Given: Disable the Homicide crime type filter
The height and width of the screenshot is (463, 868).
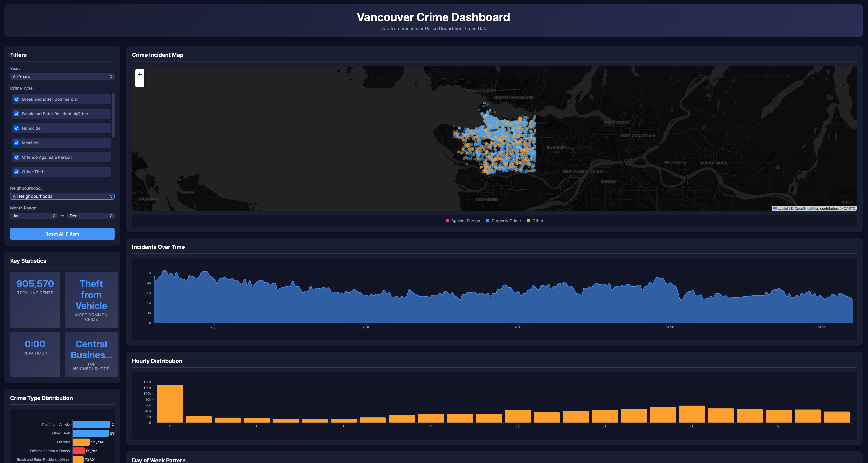Looking at the screenshot, I should (x=17, y=128).
